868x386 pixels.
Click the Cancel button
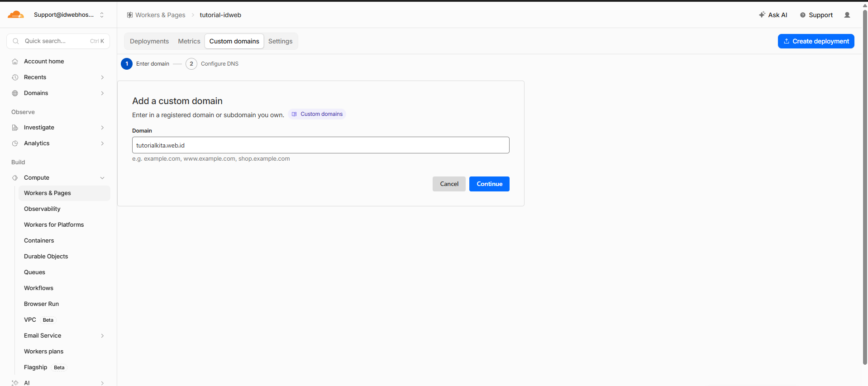(449, 184)
